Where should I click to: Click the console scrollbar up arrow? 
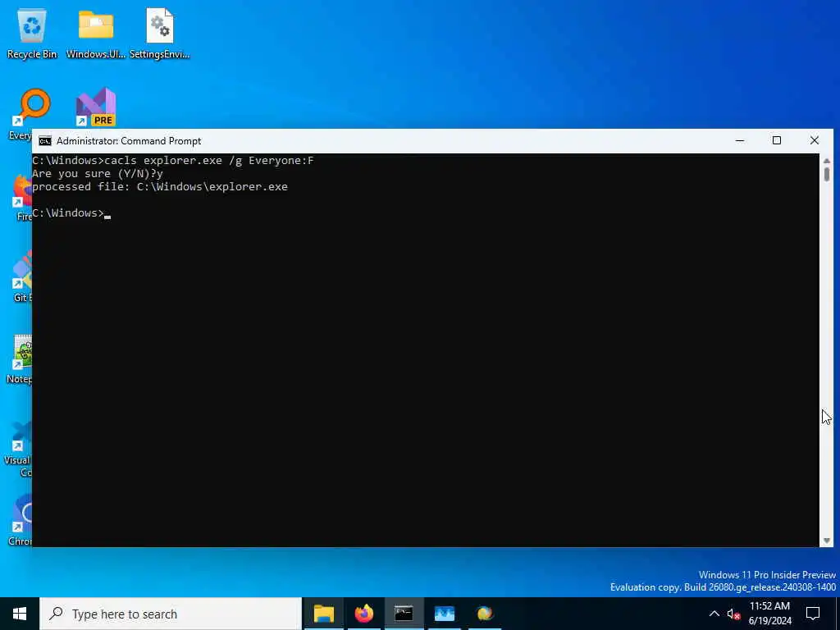click(827, 160)
